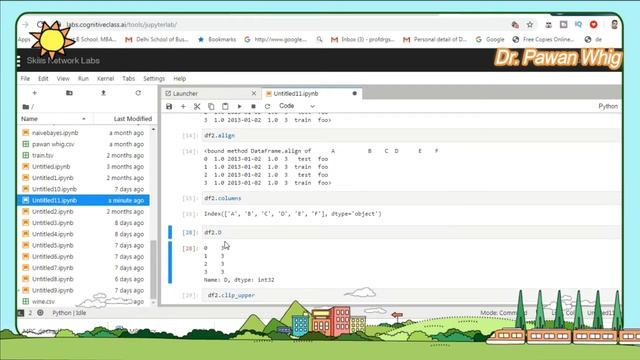This screenshot has width=640, height=360.
Task: Cut the selected cell with the scissors icon
Action: tap(197, 107)
